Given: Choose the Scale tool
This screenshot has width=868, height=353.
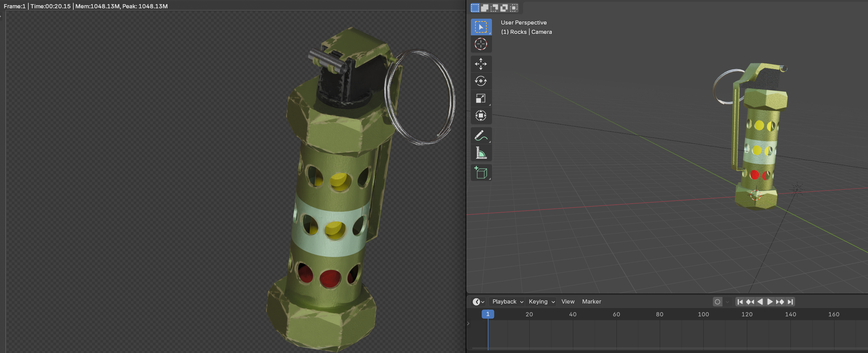Looking at the screenshot, I should point(481,99).
